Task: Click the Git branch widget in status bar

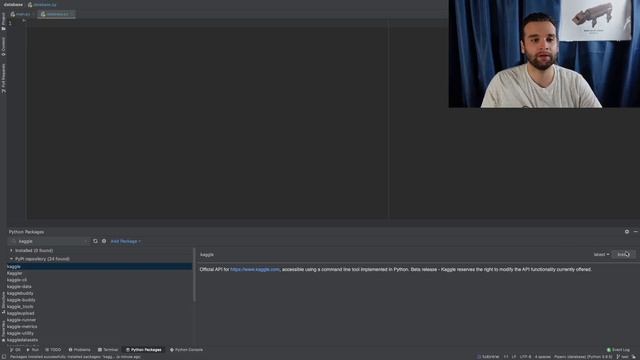Action: pyautogui.click(x=622, y=357)
